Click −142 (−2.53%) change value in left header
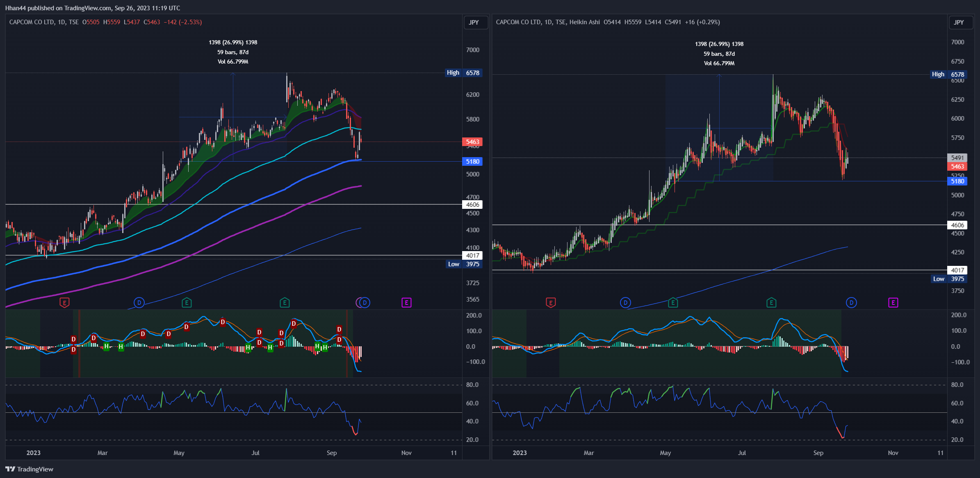 pyautogui.click(x=183, y=22)
